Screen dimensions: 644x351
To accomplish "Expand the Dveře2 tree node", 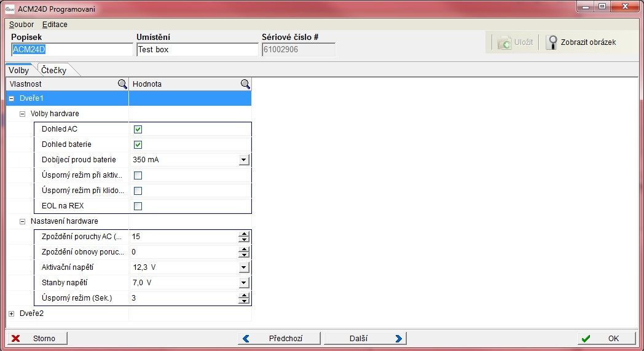I will 12,314.
